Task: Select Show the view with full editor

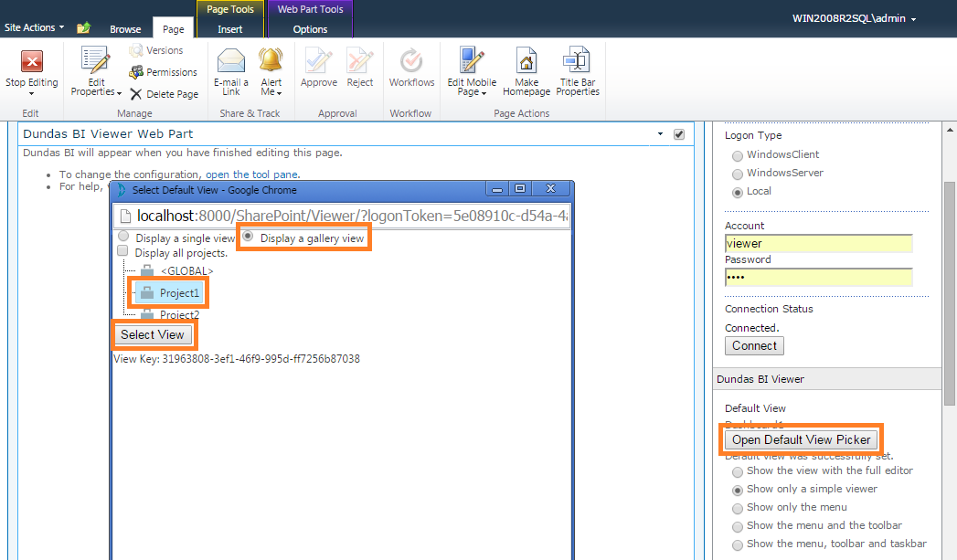Action: pyautogui.click(x=738, y=471)
